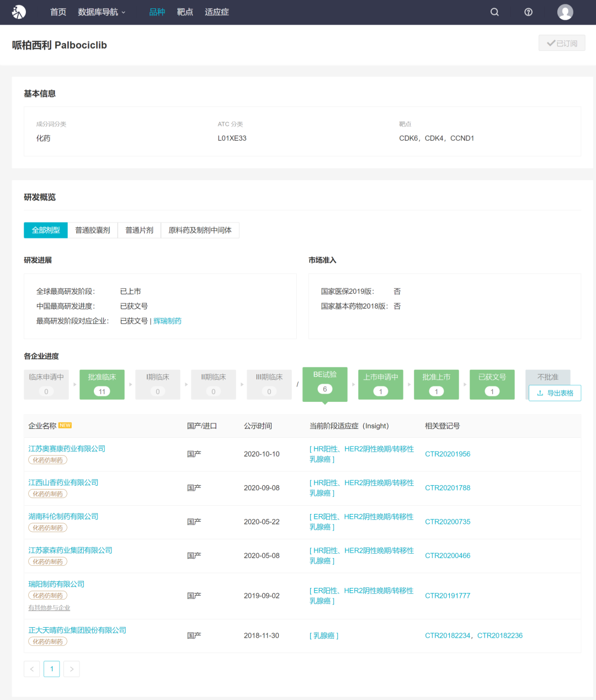This screenshot has height=700, width=596.
Task: Select the III期临床 stage box
Action: point(269,384)
